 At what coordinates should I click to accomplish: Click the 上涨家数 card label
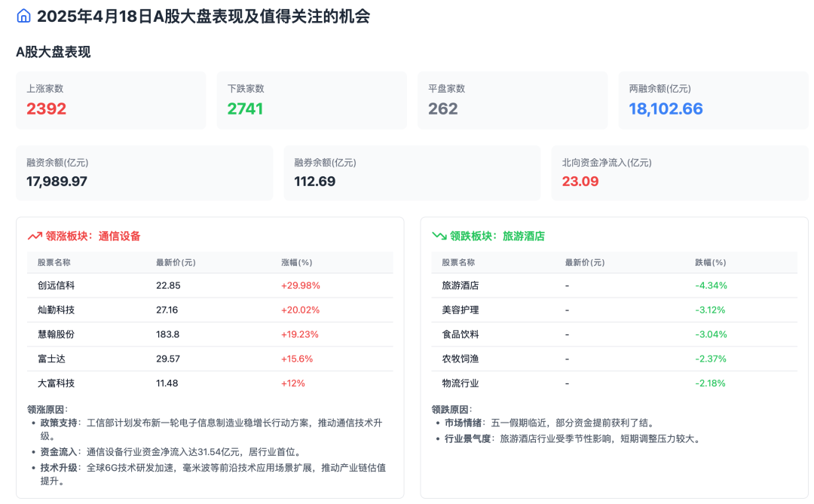click(x=44, y=89)
